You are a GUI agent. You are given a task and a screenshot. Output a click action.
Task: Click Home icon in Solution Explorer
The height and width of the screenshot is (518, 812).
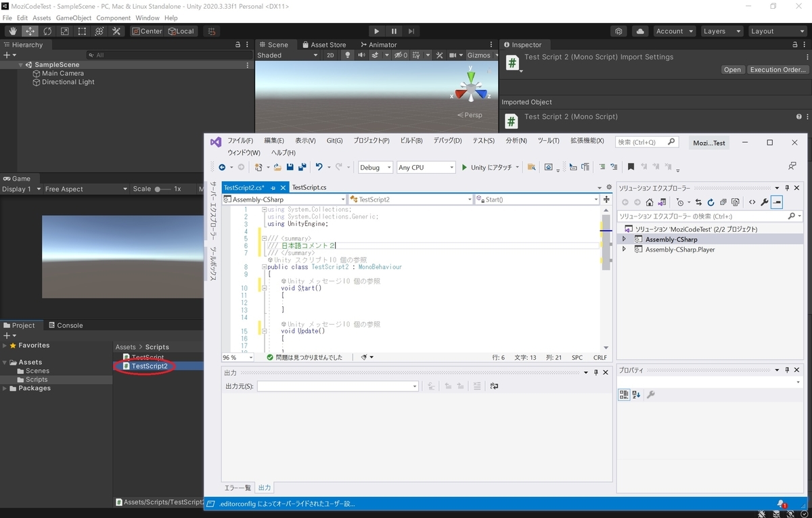click(650, 202)
